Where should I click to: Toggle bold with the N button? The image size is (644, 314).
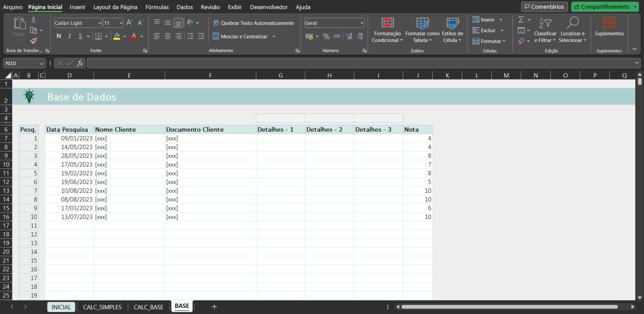[x=59, y=36]
